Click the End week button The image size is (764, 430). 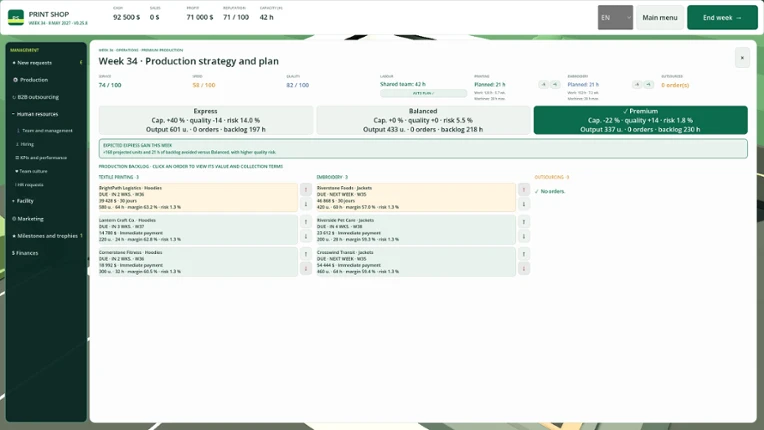[722, 18]
